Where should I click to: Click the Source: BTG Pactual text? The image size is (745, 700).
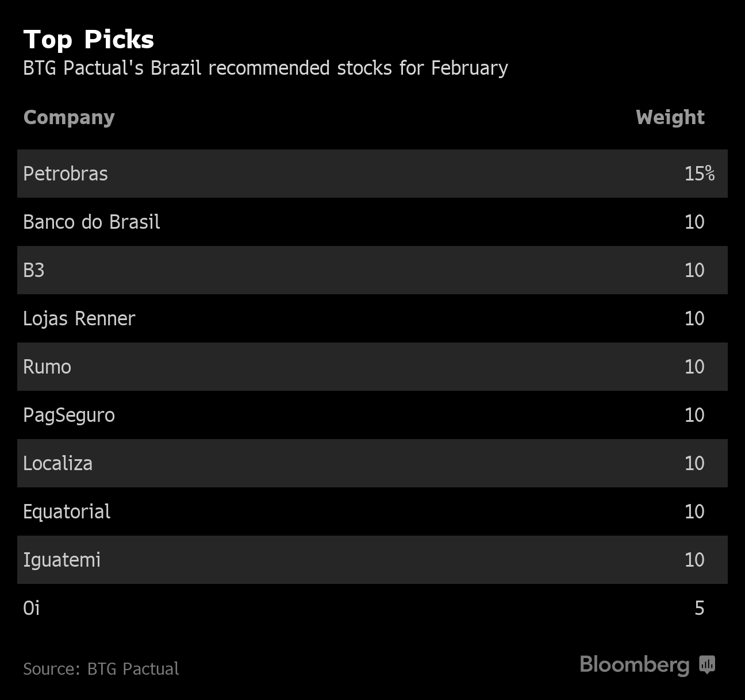click(101, 669)
